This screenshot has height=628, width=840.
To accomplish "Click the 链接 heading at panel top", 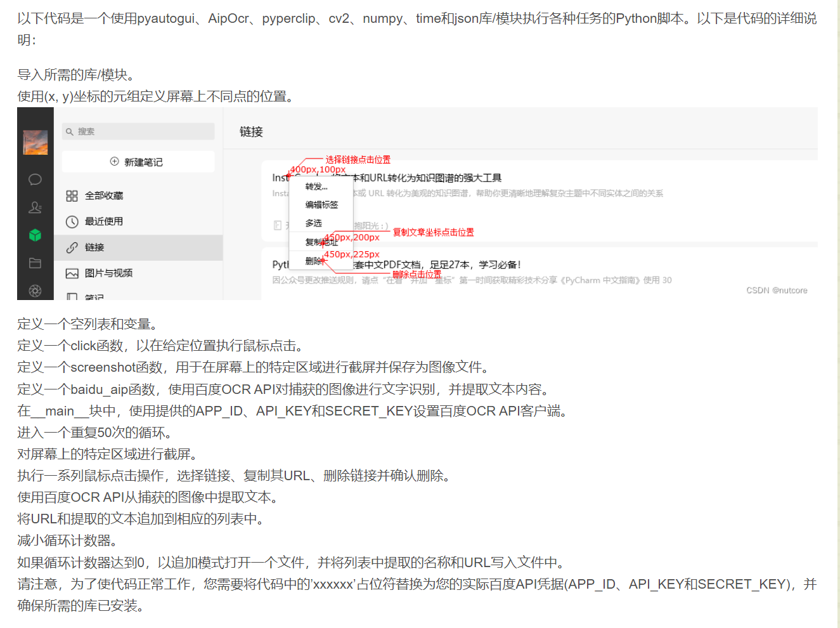I will point(251,132).
